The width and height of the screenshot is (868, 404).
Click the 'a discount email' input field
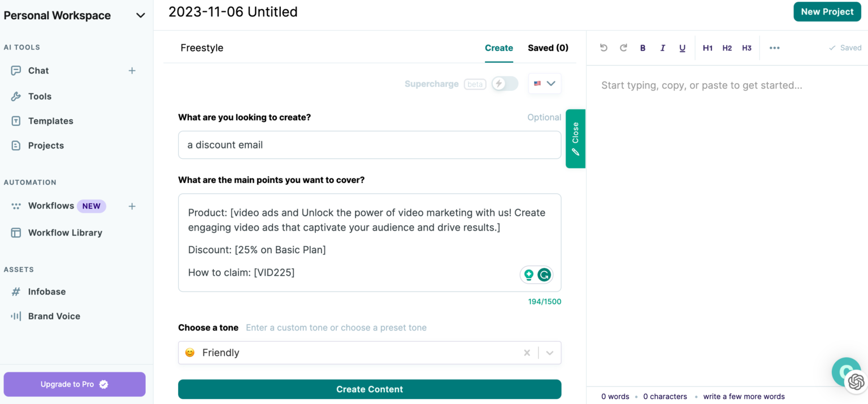(x=370, y=145)
